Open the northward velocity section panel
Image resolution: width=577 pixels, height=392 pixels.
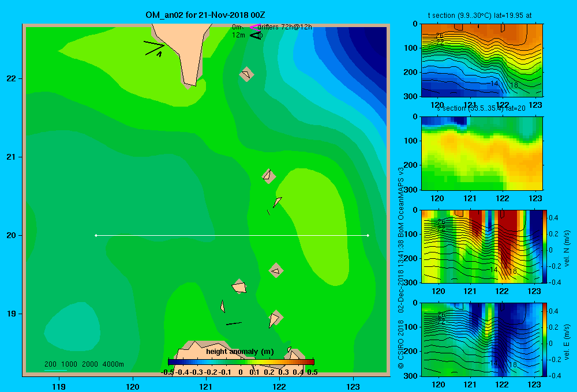(481, 246)
